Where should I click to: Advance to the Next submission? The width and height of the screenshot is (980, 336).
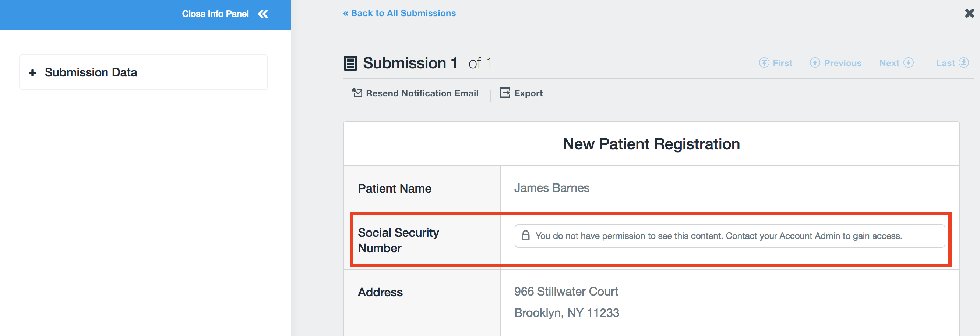[x=889, y=63]
